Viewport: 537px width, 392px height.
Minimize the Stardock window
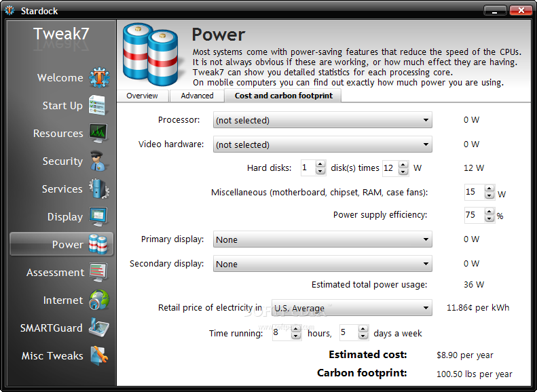495,11
